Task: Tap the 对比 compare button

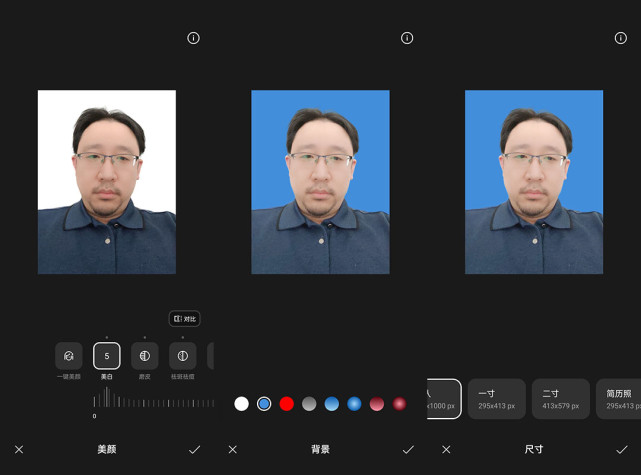Action: pyautogui.click(x=185, y=319)
